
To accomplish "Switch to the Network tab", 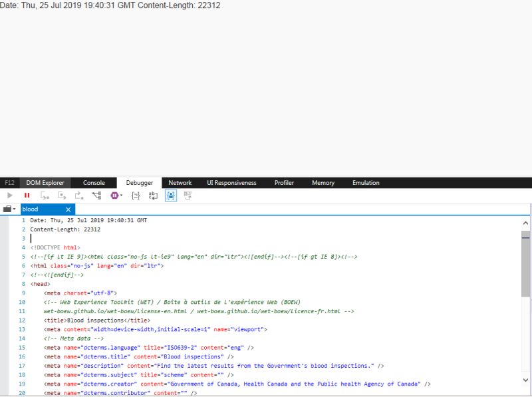I will [x=180, y=182].
